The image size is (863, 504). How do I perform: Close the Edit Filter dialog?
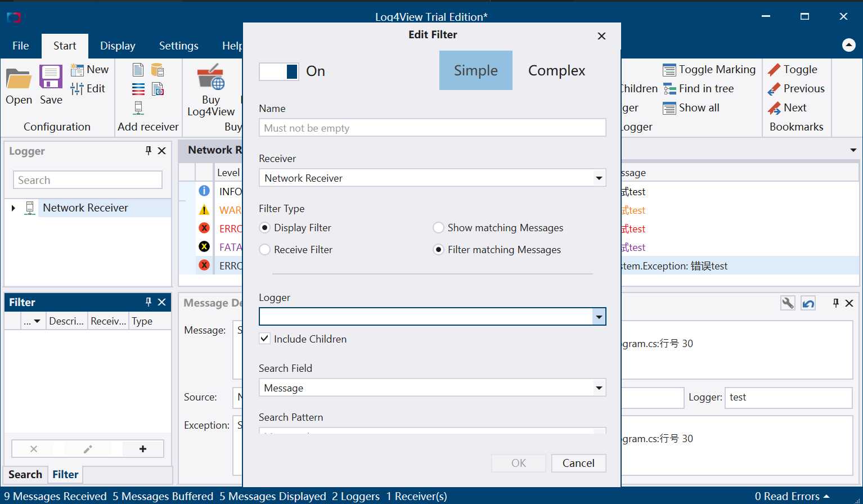[x=601, y=36]
